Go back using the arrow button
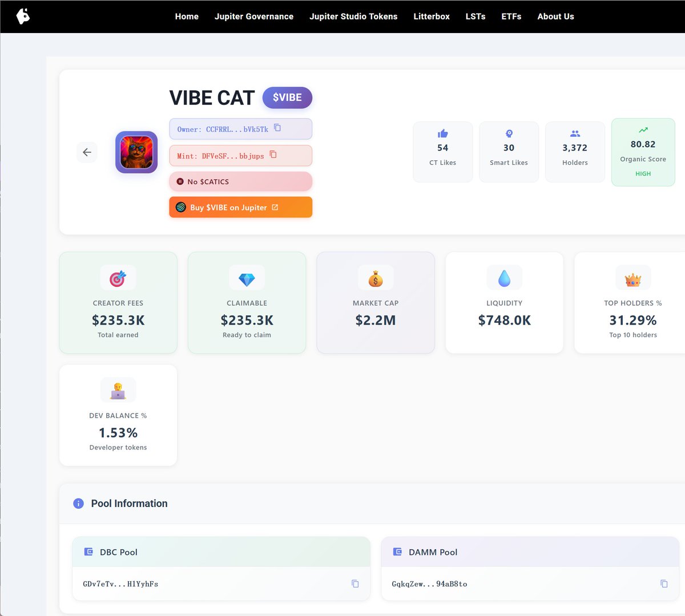Viewport: 685px width, 616px height. point(87,152)
